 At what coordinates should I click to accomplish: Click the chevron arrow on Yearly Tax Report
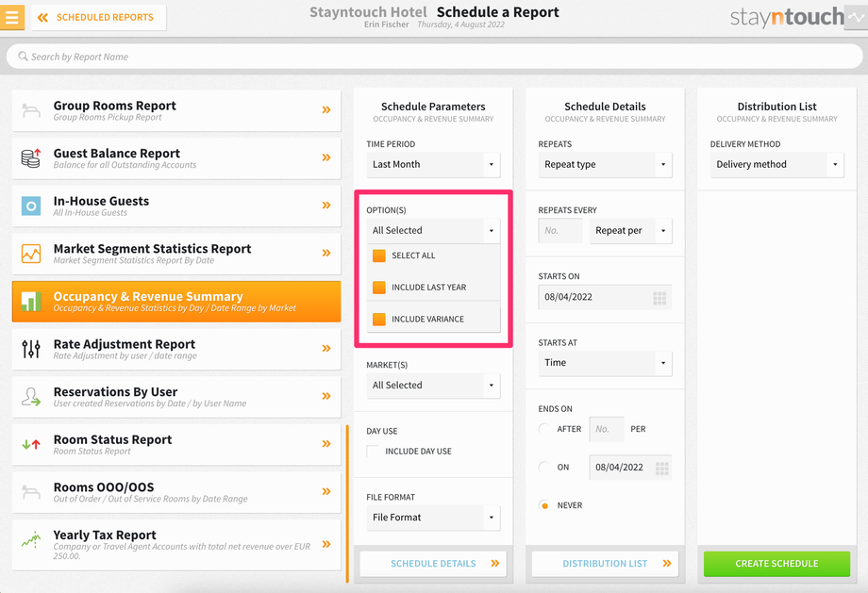[326, 544]
